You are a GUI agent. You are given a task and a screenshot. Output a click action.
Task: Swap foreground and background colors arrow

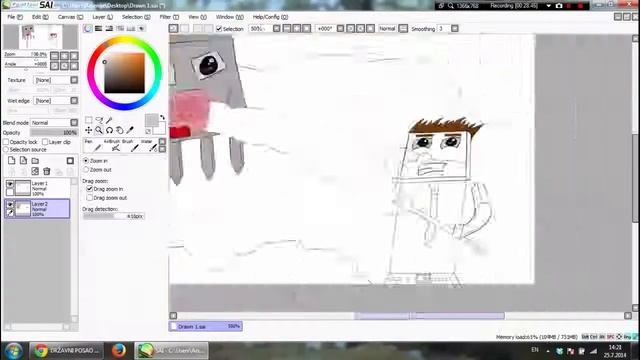tap(162, 118)
